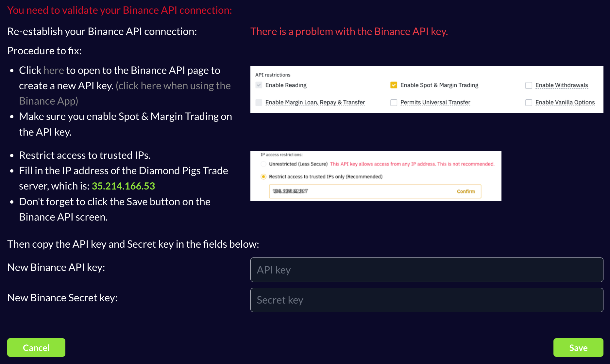Click 'Then copy the API key and Secret key' text
Image resolution: width=610 pixels, height=364 pixels.
point(133,244)
